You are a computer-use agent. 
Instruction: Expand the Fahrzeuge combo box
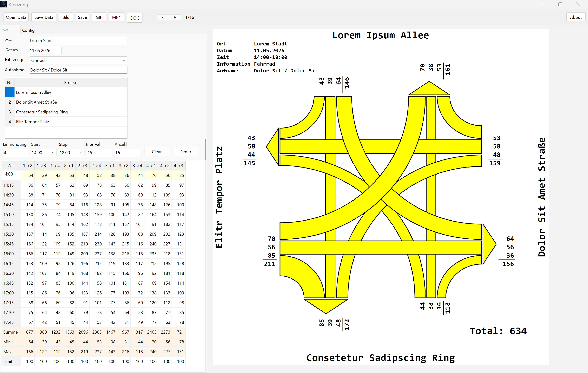[124, 60]
